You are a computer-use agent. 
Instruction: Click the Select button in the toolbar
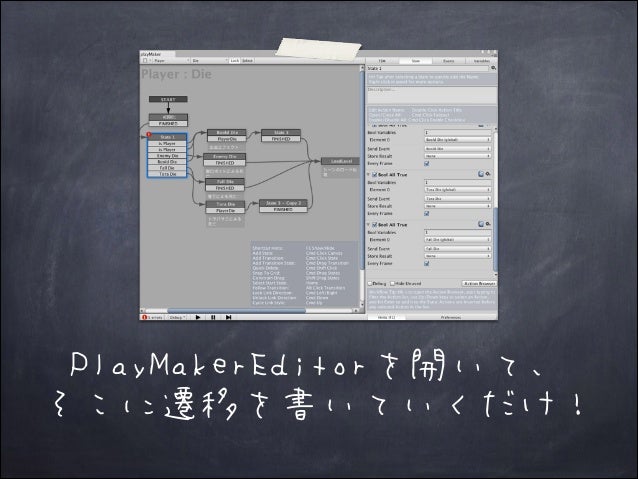pos(247,61)
